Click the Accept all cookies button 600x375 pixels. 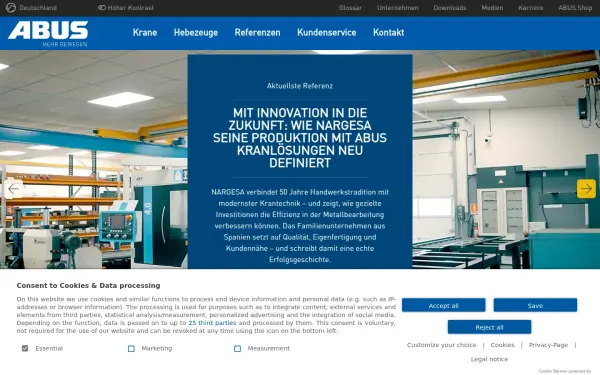(x=443, y=305)
